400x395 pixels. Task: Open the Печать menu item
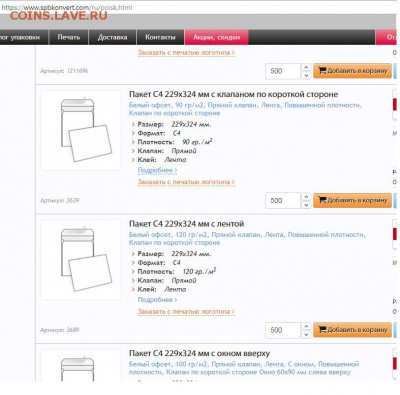[69, 37]
